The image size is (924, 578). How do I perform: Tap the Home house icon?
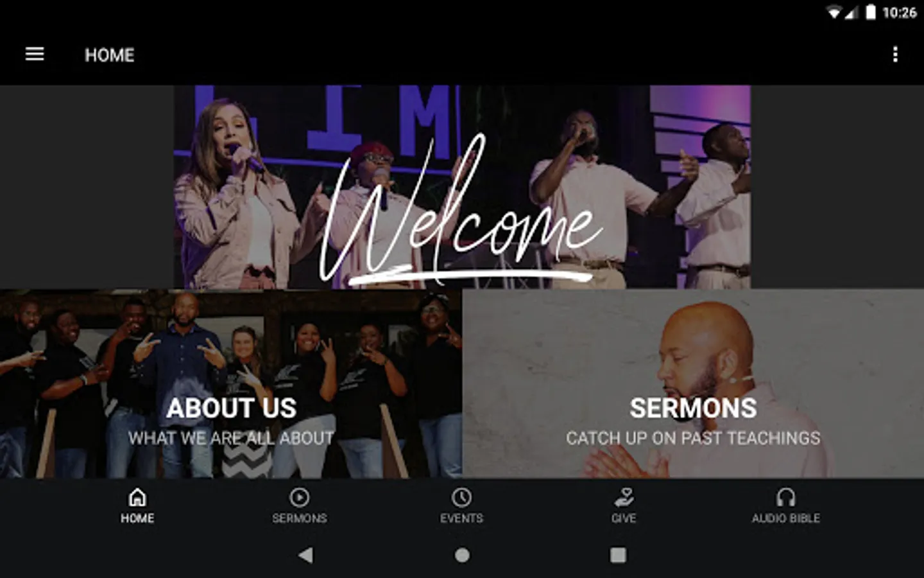137,497
